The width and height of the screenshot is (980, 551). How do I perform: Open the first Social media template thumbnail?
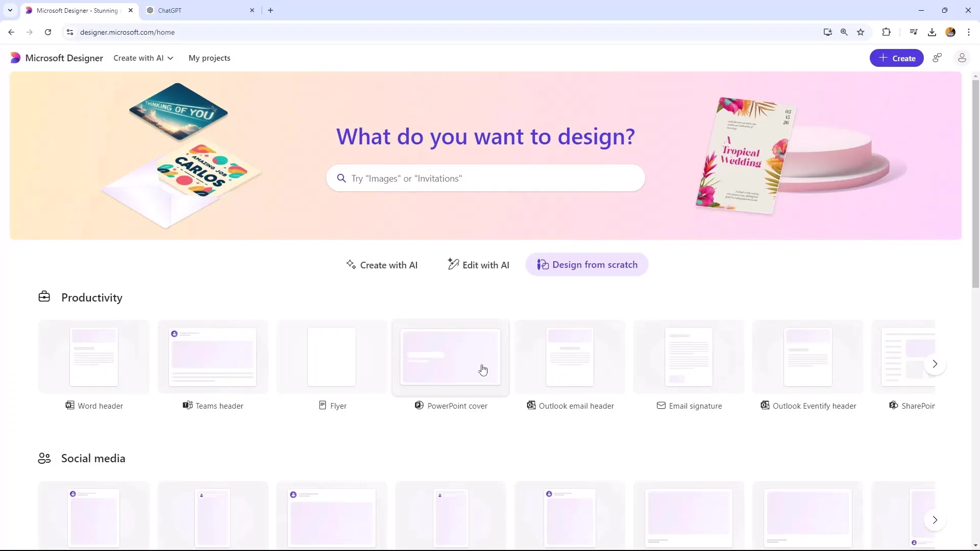[x=94, y=516]
